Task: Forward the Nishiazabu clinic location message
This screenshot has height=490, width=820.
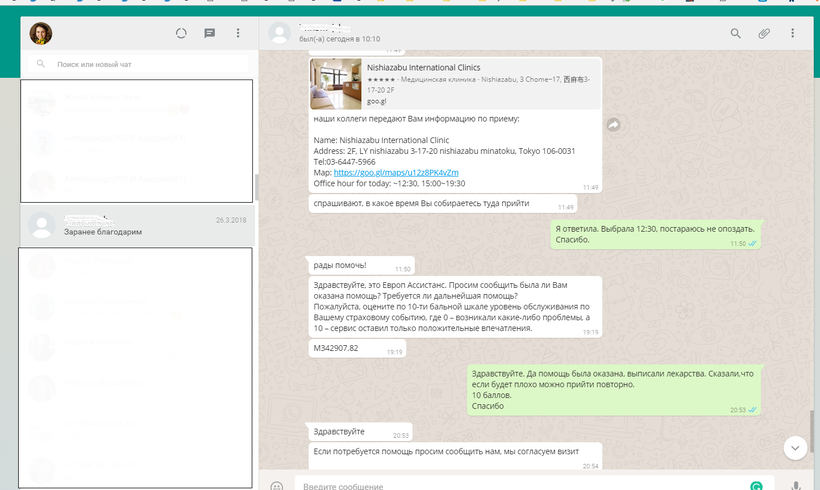Action: [x=614, y=124]
